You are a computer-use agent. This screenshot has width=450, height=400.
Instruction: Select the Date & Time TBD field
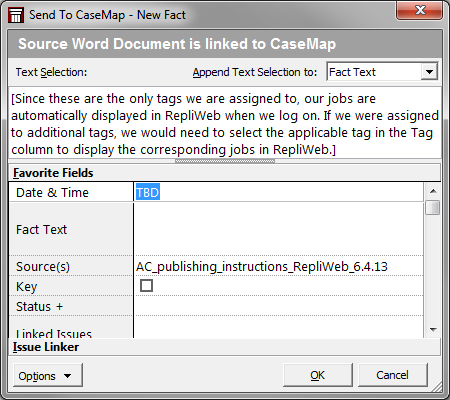(x=279, y=192)
